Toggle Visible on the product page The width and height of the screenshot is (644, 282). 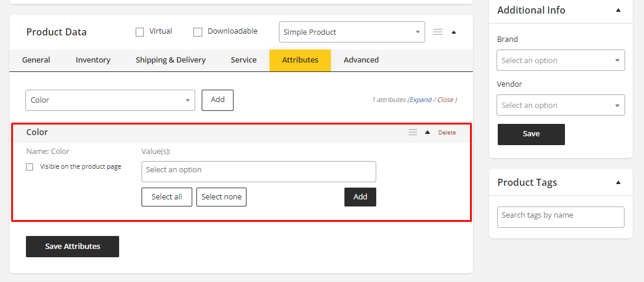point(29,167)
